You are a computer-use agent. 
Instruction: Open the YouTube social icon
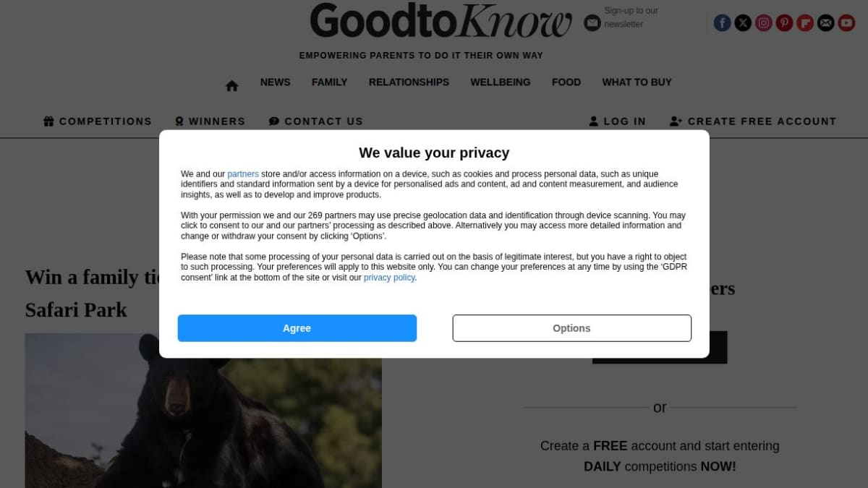click(x=846, y=23)
